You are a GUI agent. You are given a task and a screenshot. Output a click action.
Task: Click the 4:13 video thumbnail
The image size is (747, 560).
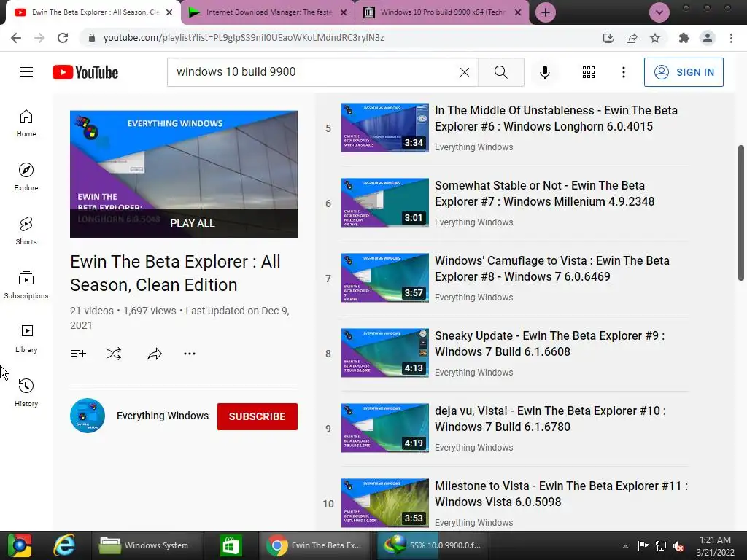[x=385, y=353]
